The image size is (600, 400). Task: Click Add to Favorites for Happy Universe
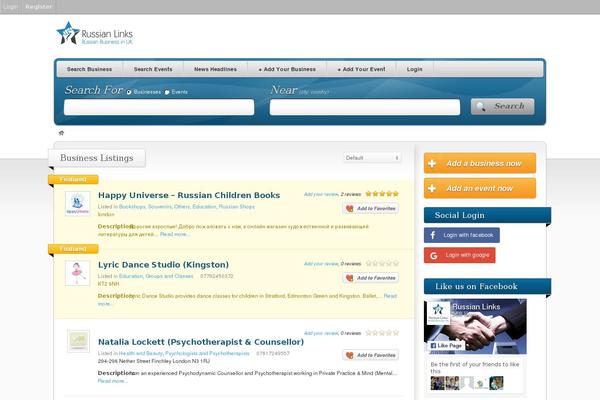click(371, 208)
